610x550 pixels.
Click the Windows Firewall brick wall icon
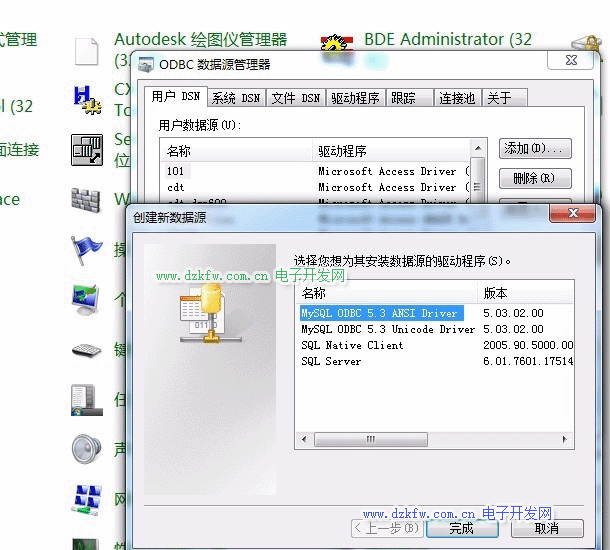(86, 200)
